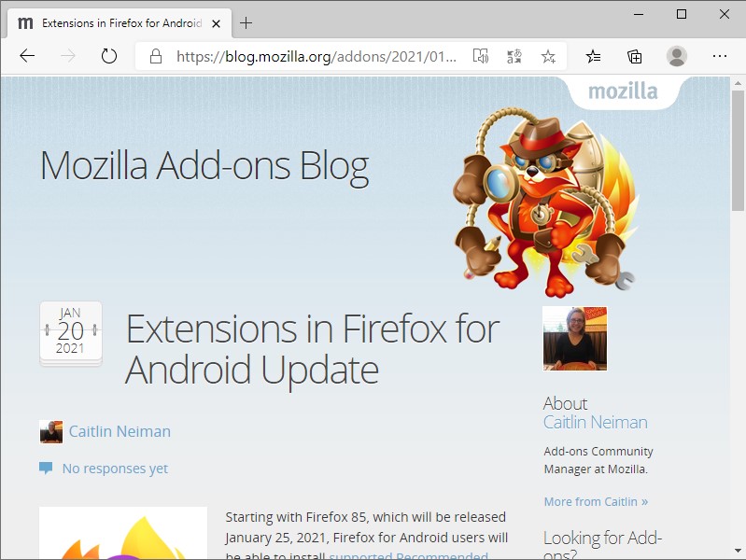Maximize the browser window
746x560 pixels.
tap(682, 14)
